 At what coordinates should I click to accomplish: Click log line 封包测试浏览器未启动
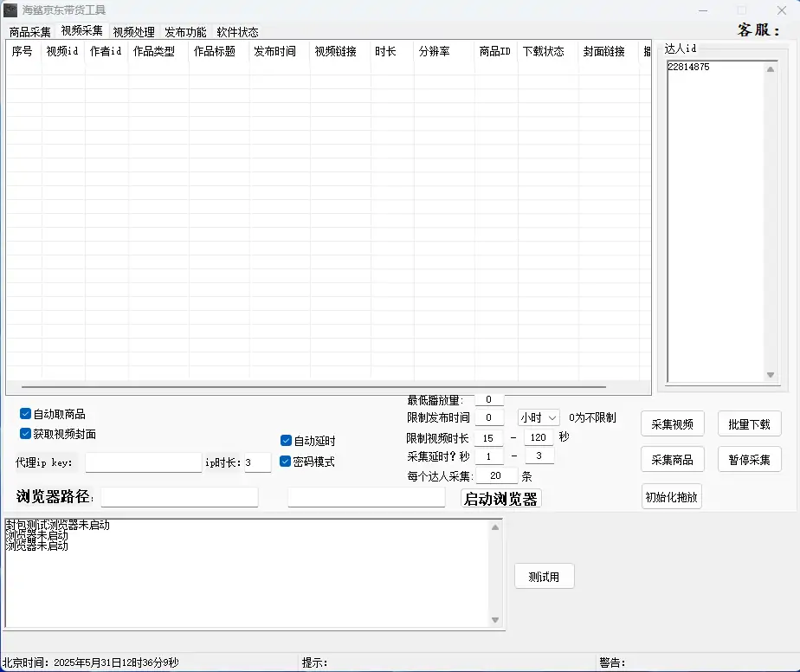tap(58, 525)
